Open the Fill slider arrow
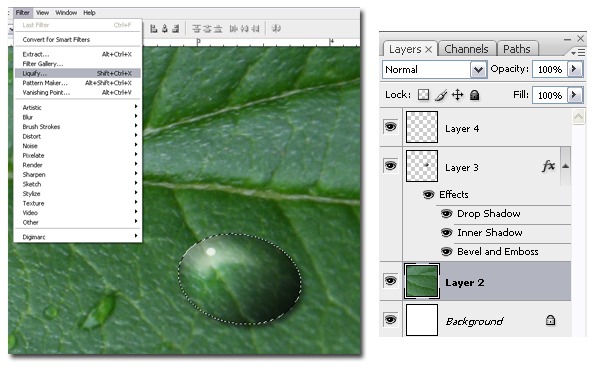Viewport: 600px width, 367px height. [575, 95]
